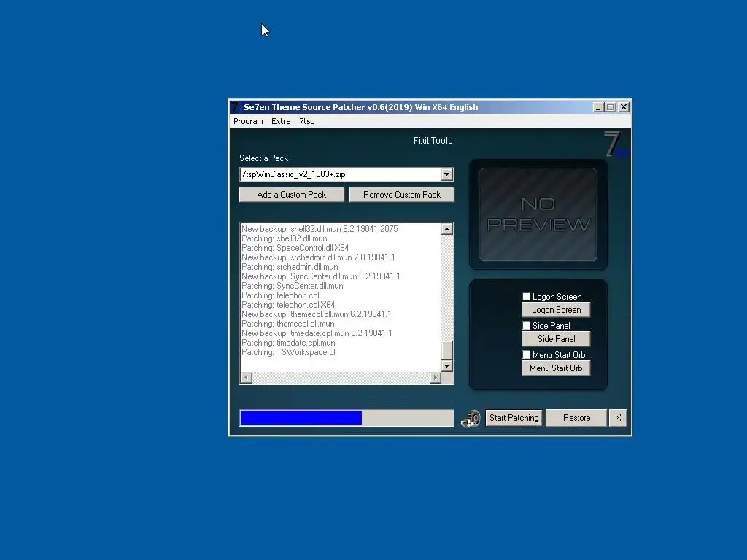Click Start Patching button
Screen dimensions: 747x560
point(514,418)
